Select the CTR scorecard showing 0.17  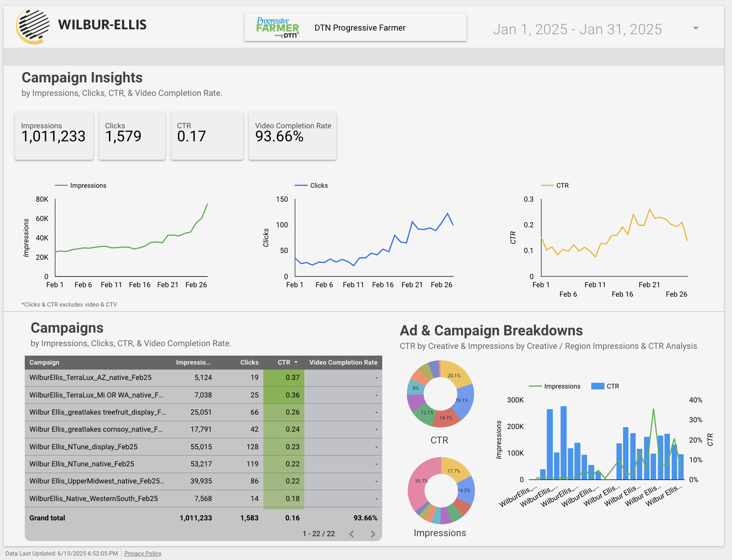[207, 135]
